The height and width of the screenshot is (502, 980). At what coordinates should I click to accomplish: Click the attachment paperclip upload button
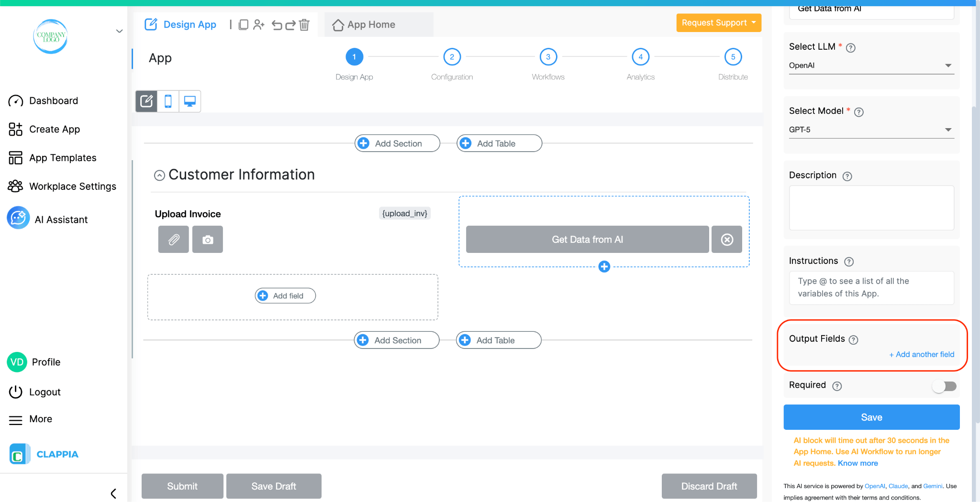[x=174, y=239]
